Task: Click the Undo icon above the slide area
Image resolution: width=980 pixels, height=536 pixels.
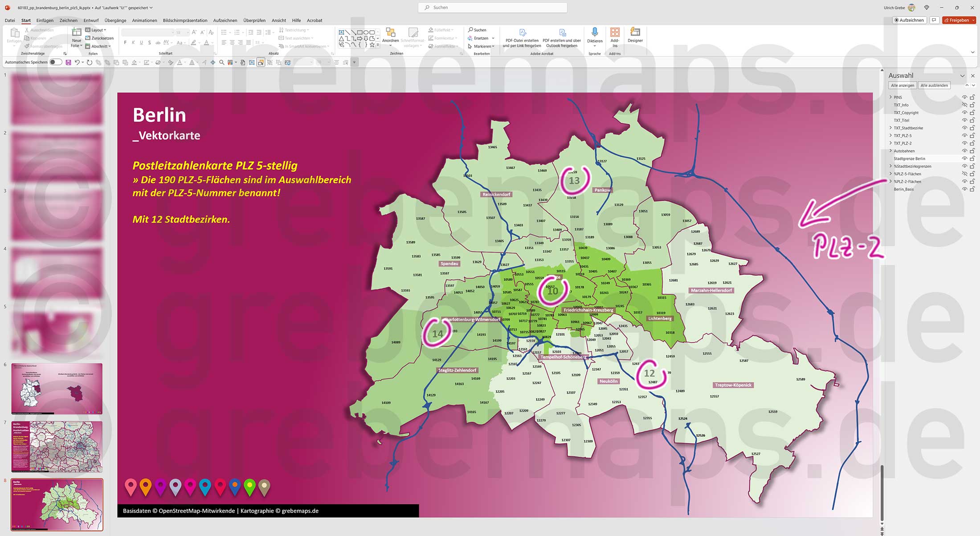Action: click(x=77, y=62)
